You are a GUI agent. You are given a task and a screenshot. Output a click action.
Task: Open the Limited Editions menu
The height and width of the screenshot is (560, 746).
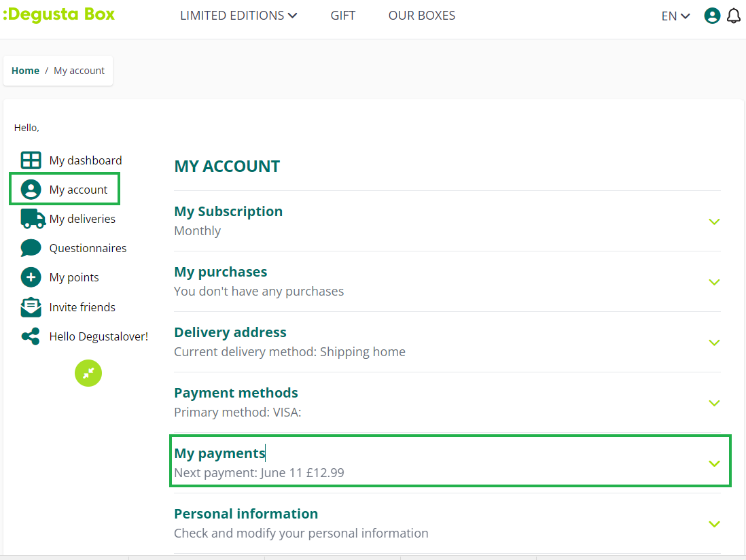pos(238,16)
